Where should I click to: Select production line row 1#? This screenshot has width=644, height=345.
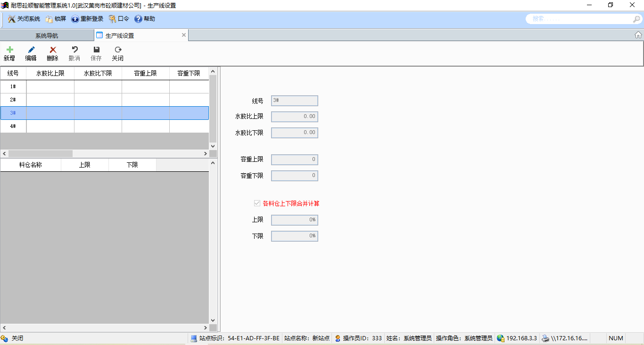[13, 87]
